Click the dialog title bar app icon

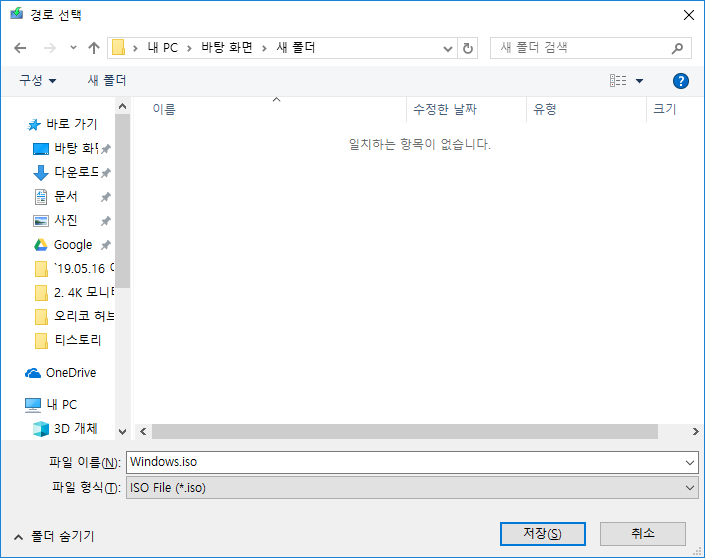pyautogui.click(x=17, y=13)
